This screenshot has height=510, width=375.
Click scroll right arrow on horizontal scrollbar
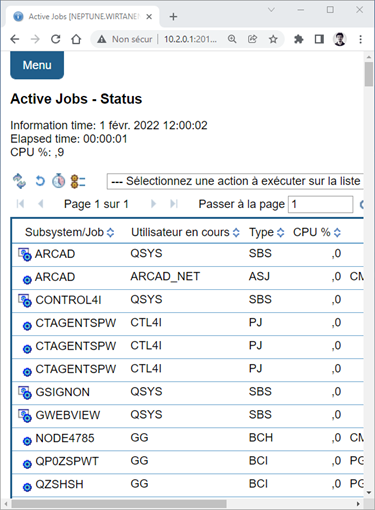358,503
